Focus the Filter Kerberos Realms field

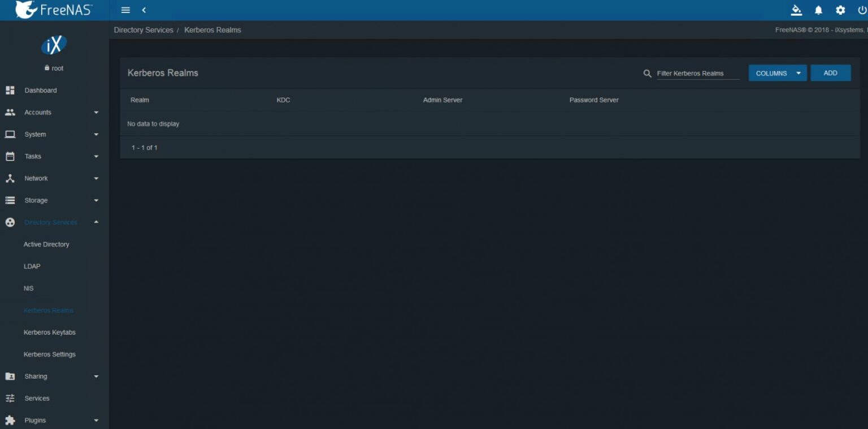pyautogui.click(x=698, y=73)
